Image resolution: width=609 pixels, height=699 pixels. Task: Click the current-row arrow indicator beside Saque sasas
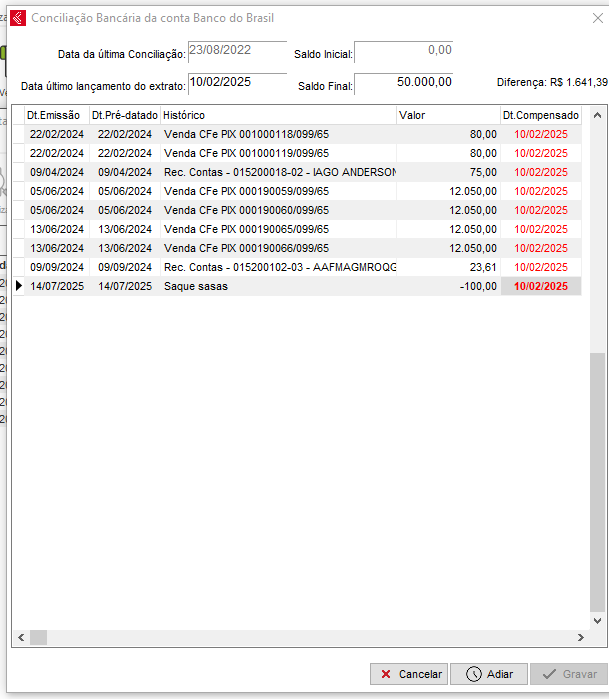[19, 286]
